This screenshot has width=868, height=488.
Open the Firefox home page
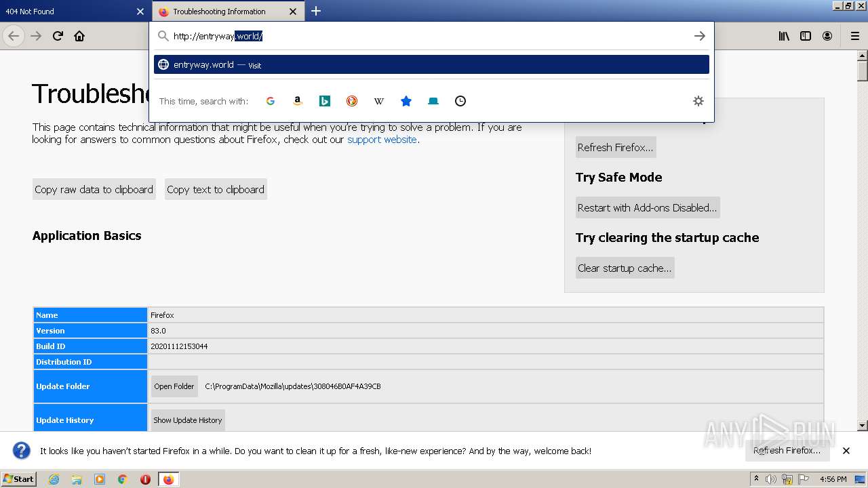(79, 36)
